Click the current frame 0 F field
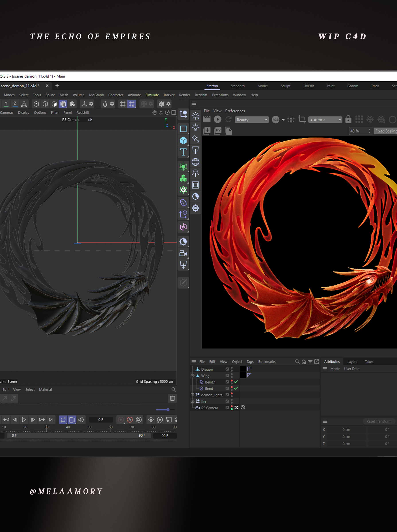Screen dimensions: 397x532 coord(101,420)
